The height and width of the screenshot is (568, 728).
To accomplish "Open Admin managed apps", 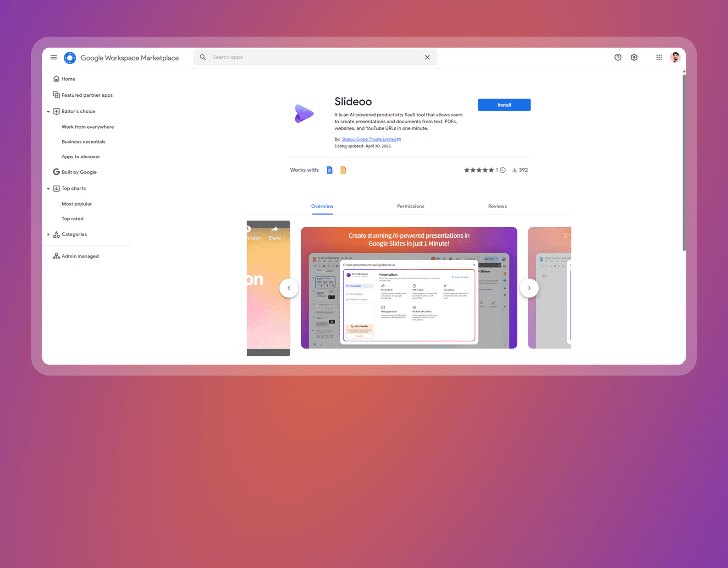I will [x=80, y=256].
